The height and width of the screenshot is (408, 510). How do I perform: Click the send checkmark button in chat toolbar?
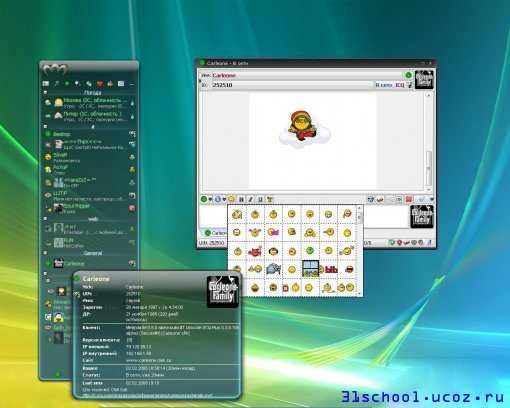(x=422, y=199)
